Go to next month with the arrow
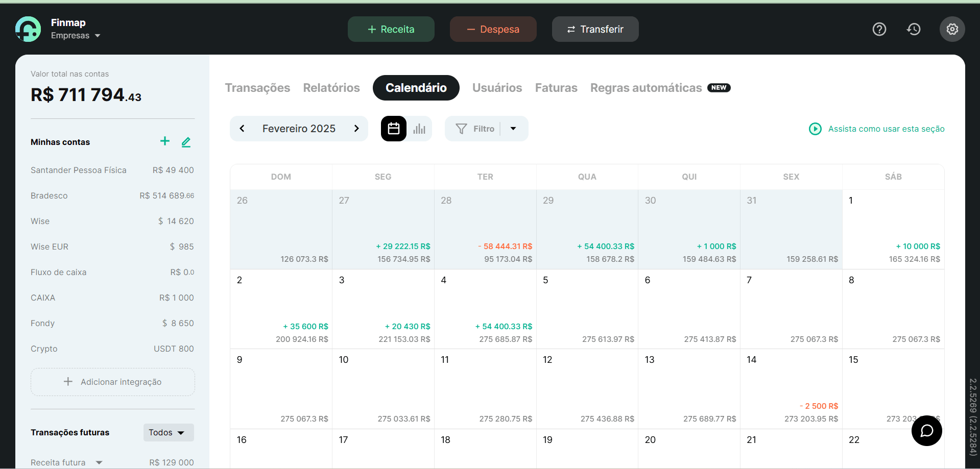Screen dimensions: 980x469 356,129
